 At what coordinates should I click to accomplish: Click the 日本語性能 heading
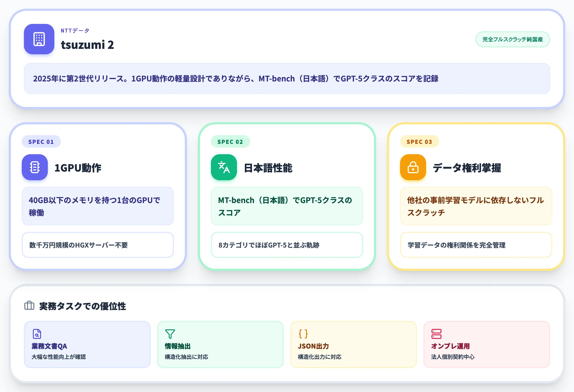(x=268, y=168)
